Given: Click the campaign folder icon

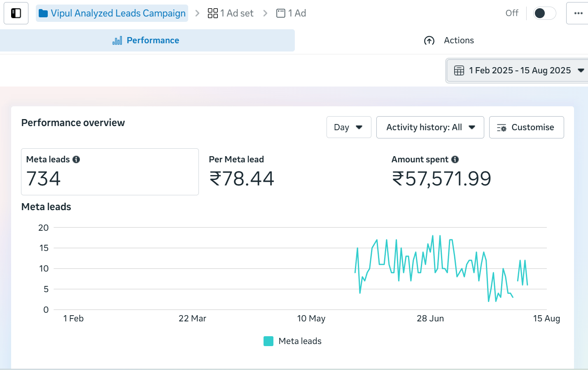Looking at the screenshot, I should (43, 14).
